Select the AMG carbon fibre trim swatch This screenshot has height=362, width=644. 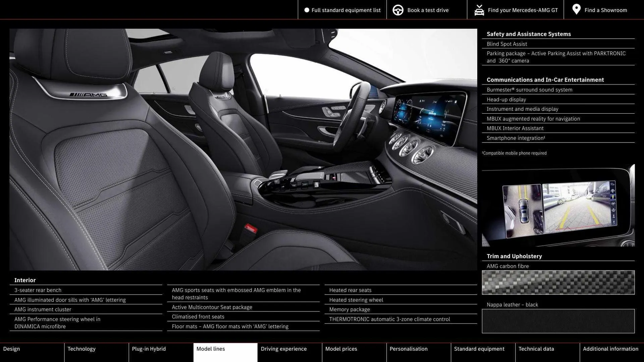[x=558, y=283]
